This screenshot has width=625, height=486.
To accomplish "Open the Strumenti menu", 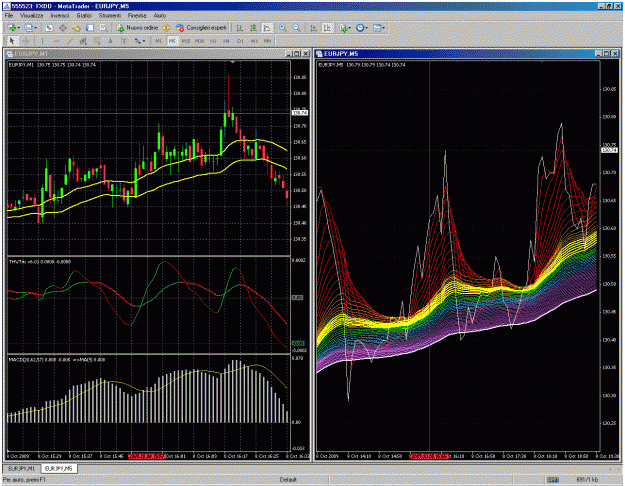I will point(110,15).
